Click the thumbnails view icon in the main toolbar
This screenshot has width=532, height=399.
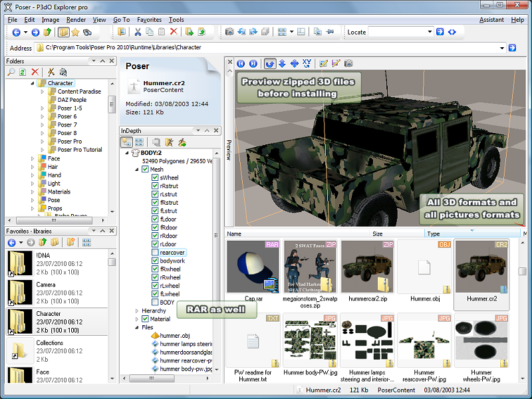[282, 32]
